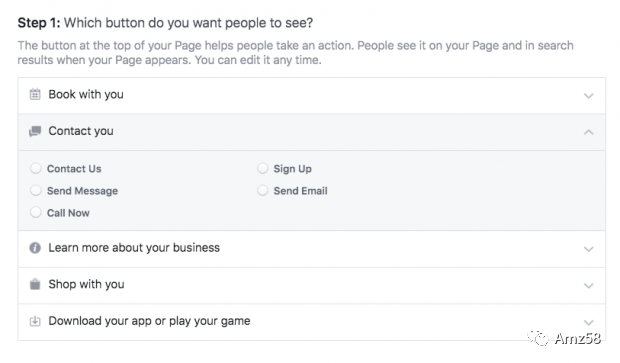
Task: Expand Shop with you chevron arrow
Action: (589, 285)
